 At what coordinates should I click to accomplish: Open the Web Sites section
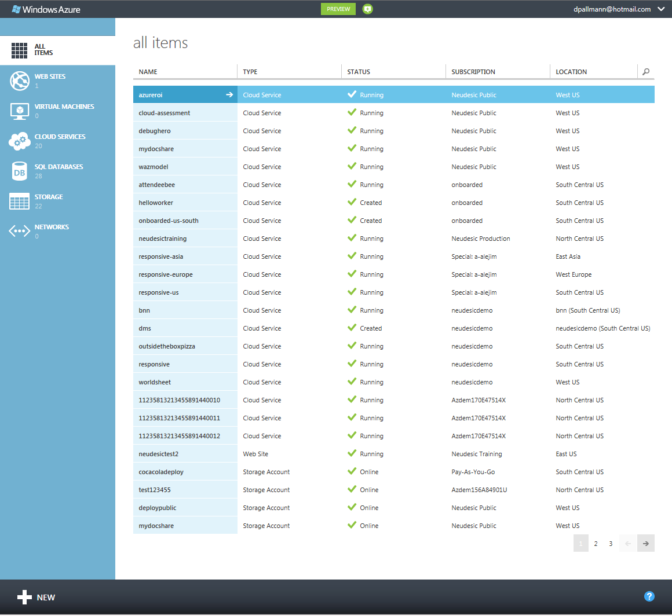57,81
